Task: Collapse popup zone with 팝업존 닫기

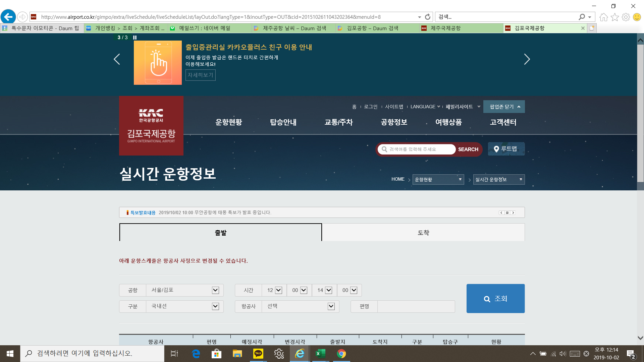Action: pos(504,107)
